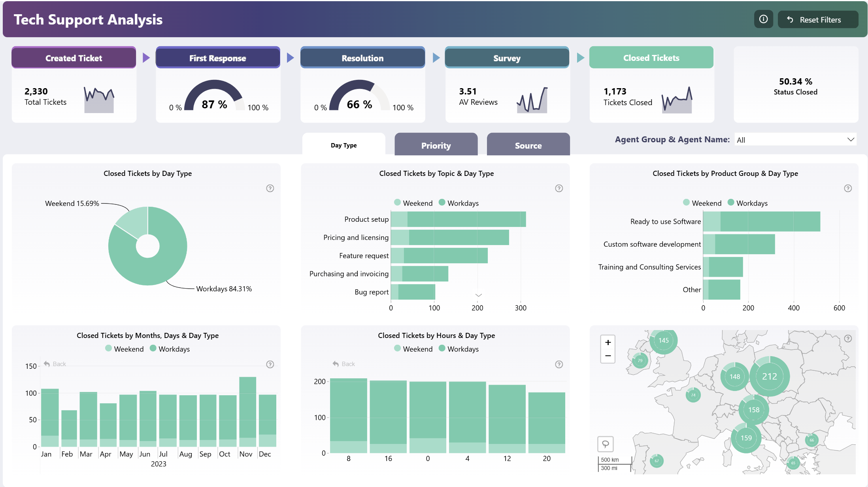868x487 pixels.
Task: Toggle Weekend legend in Topic chart
Action: click(413, 203)
